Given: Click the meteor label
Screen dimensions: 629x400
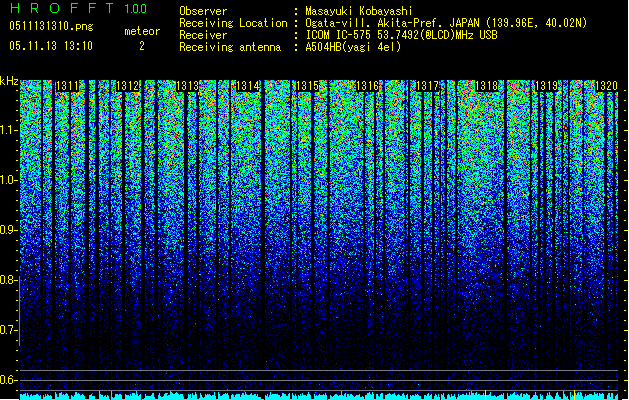Looking at the screenshot, I should 142,31.
